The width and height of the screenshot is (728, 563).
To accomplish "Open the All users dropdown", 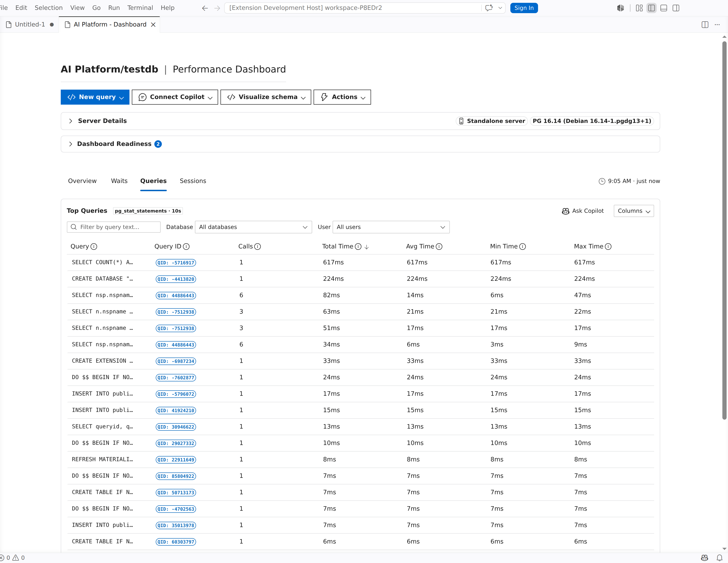I will pos(391,227).
